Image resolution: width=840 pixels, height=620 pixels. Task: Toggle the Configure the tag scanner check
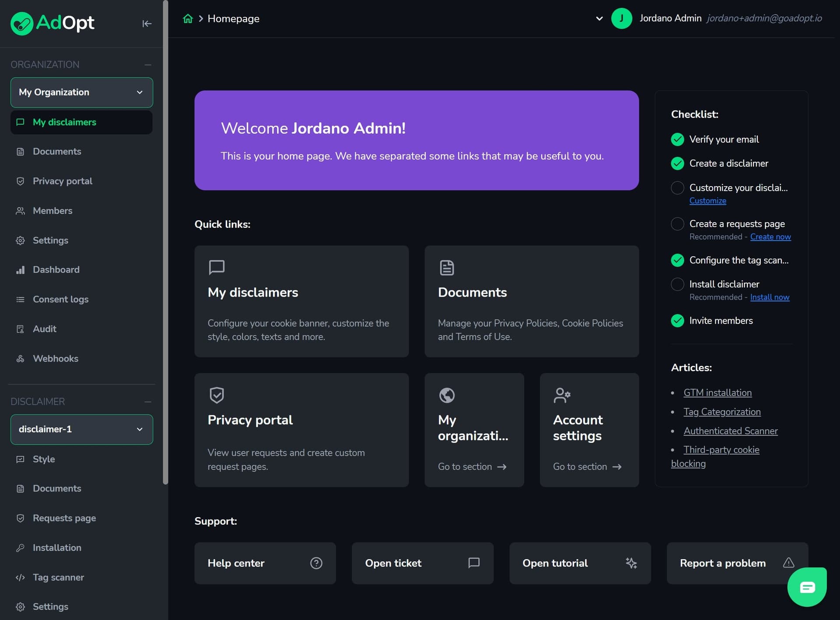tap(677, 260)
